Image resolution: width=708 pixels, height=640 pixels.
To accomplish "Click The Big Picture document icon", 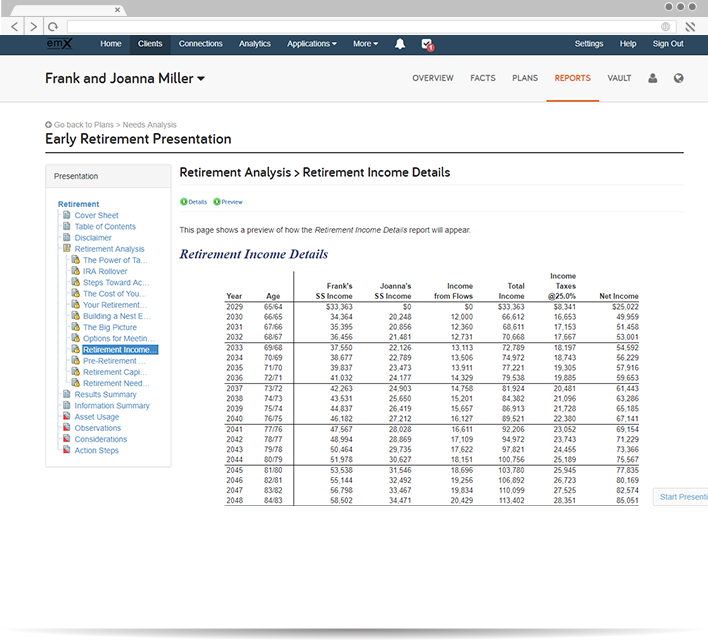I will (75, 327).
